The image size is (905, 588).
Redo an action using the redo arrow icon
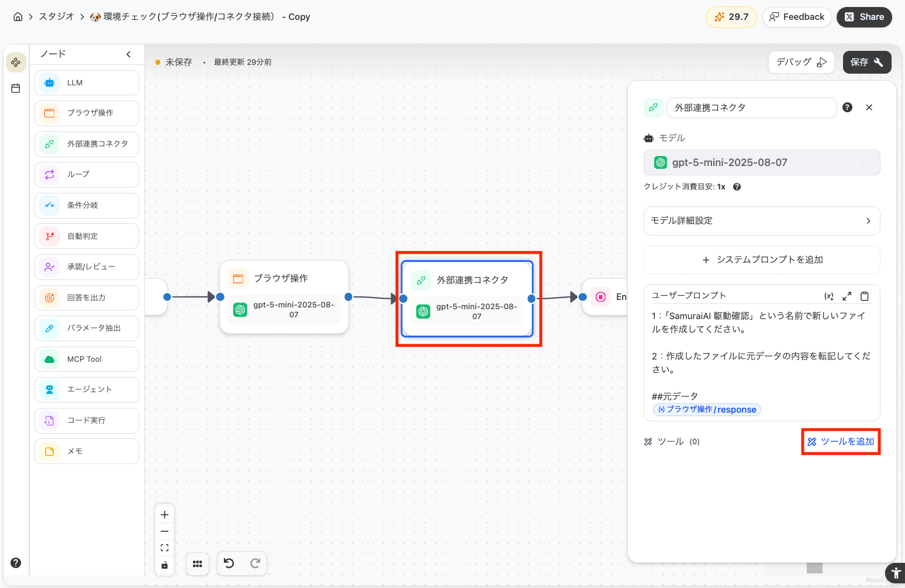(255, 563)
